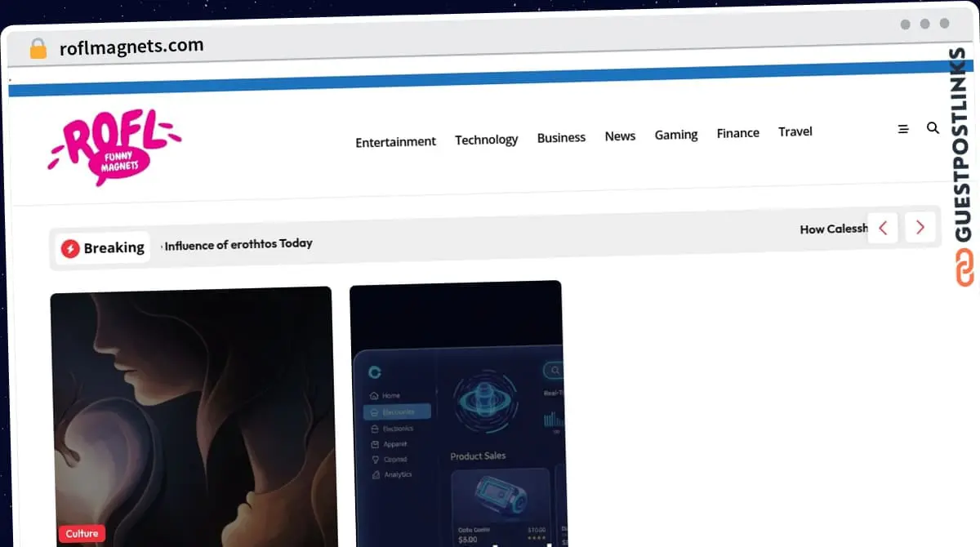The width and height of the screenshot is (980, 547).
Task: Click the search magnifier icon
Action: click(x=933, y=128)
